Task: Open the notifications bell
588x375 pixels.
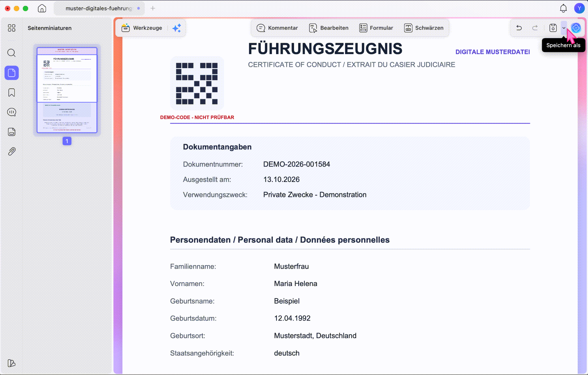Action: [x=563, y=8]
